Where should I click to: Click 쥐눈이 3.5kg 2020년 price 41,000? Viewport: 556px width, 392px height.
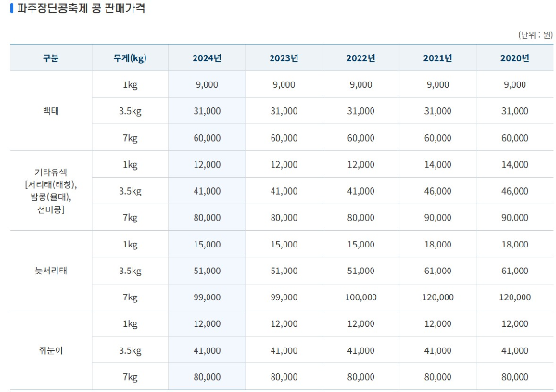click(515, 350)
